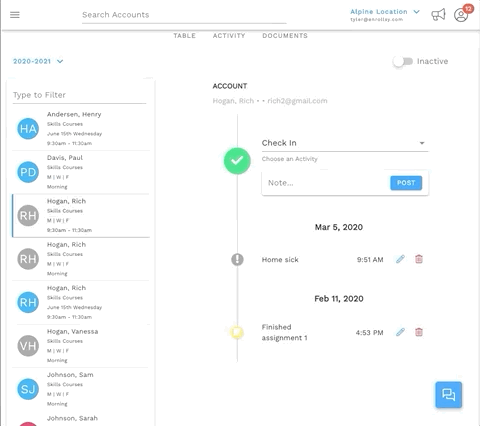
Task: Click the yellow note marker for Finished assignment
Action: pyautogui.click(x=237, y=332)
